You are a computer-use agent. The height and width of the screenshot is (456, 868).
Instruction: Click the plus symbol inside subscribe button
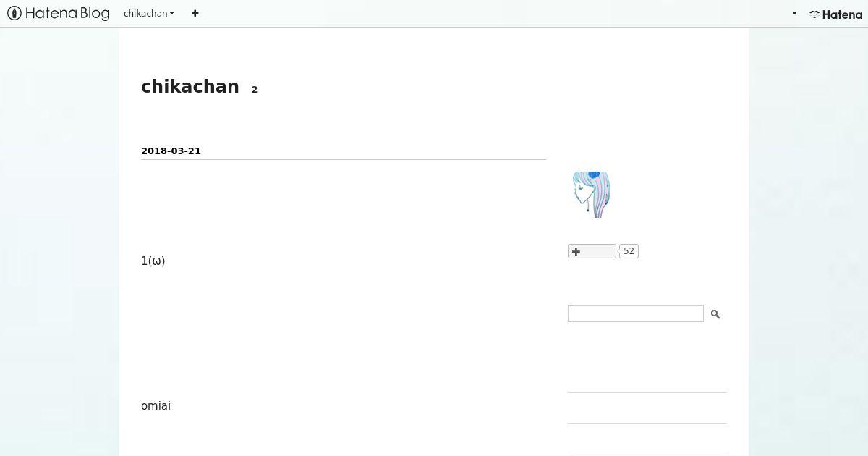(x=576, y=251)
